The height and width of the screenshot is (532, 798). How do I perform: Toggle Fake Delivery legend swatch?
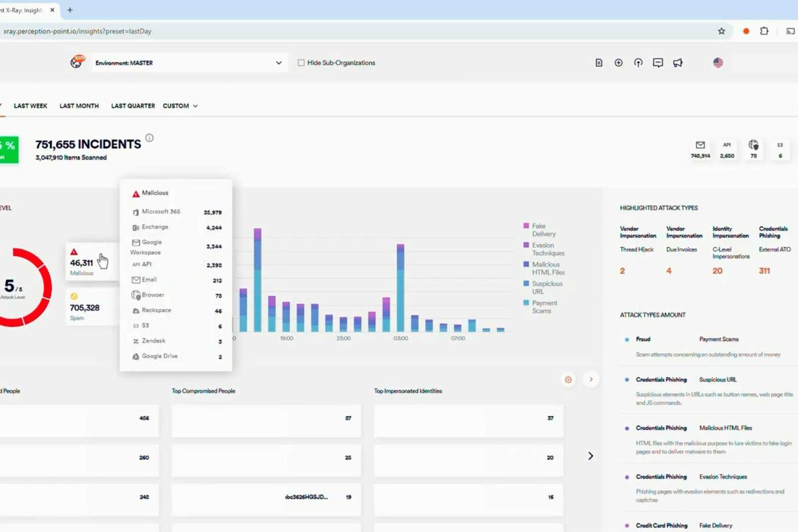tap(527, 226)
